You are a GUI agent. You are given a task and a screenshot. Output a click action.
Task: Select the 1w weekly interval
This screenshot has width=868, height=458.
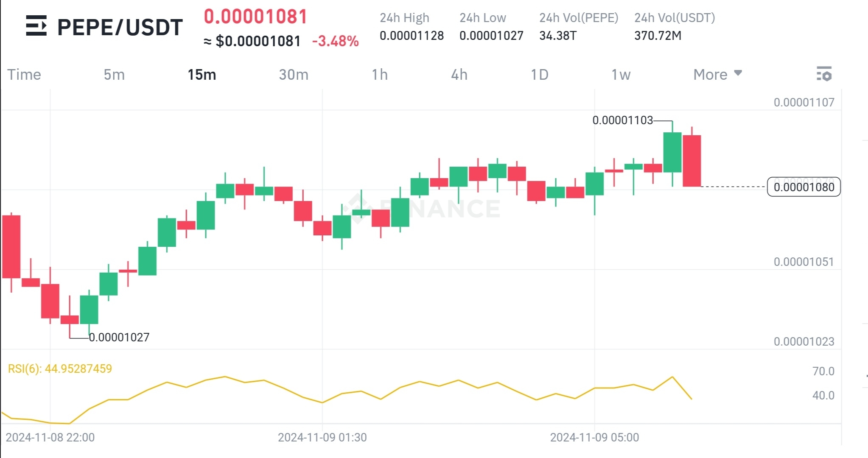pos(620,74)
